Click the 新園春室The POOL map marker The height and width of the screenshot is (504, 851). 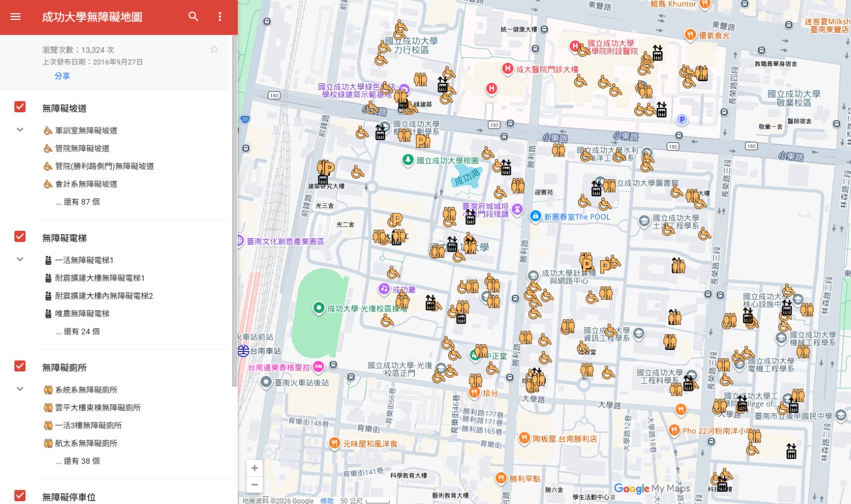535,216
